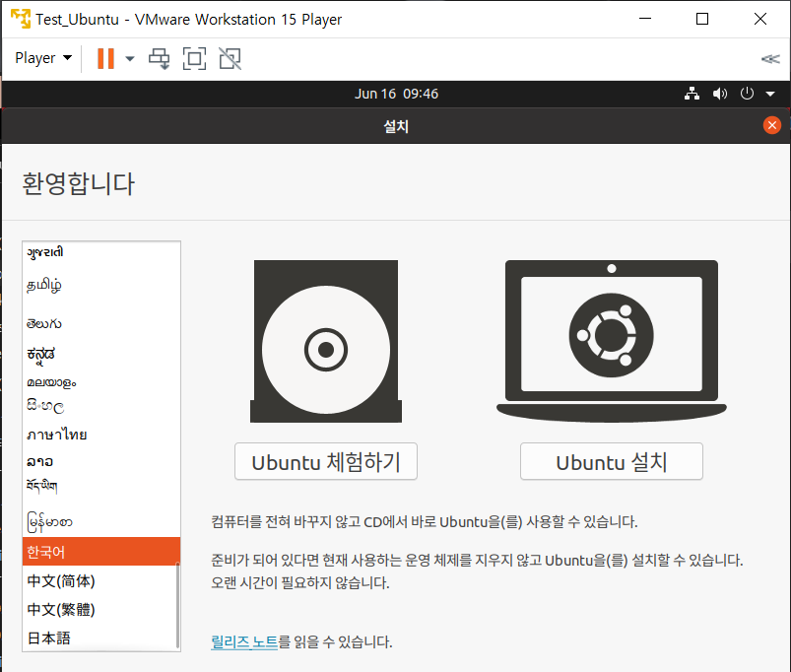Image resolution: width=791 pixels, height=672 pixels.
Task: Select తెలుగు language
Action: 101,323
